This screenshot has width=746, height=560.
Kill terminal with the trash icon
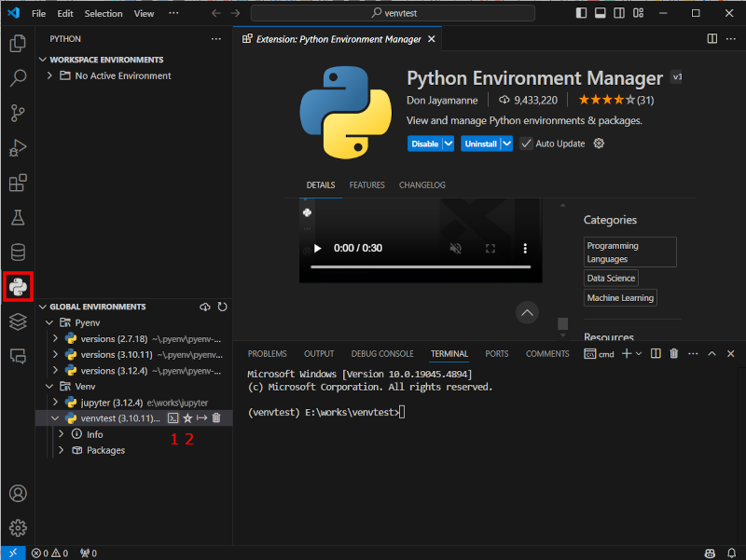coord(673,354)
